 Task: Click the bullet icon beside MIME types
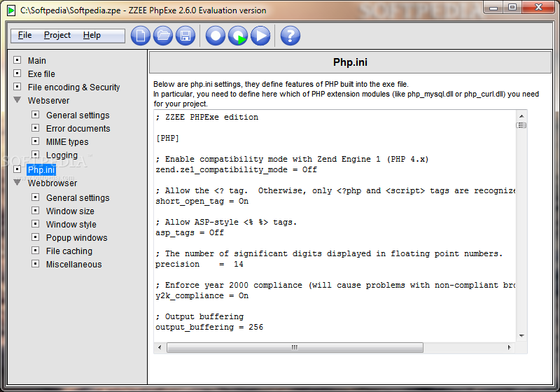(x=36, y=141)
